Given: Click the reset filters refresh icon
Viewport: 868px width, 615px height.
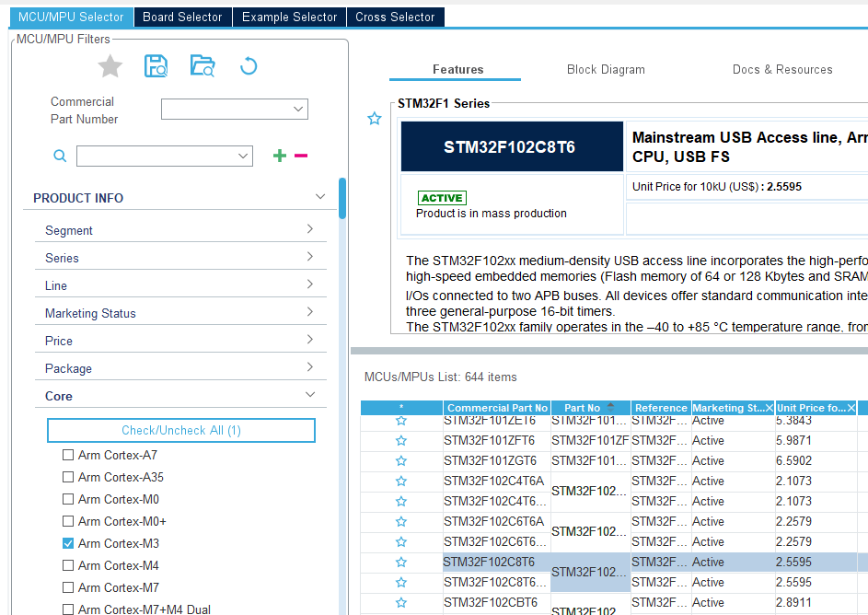Looking at the screenshot, I should [x=249, y=66].
